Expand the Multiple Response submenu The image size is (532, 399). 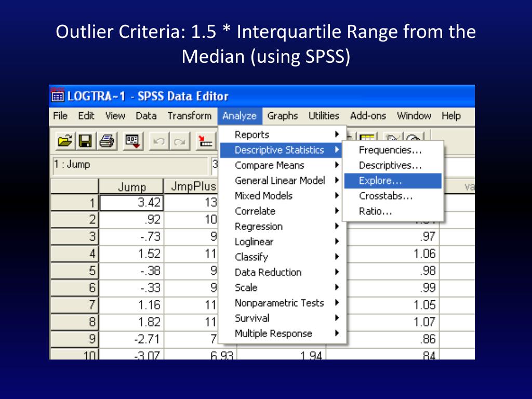pos(283,333)
